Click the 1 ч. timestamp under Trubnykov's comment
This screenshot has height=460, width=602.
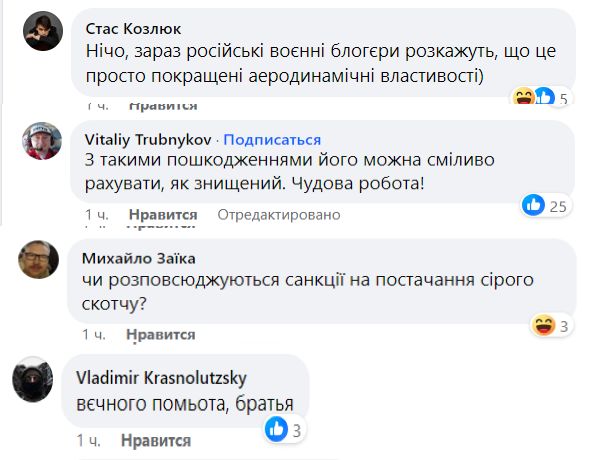tap(96, 215)
